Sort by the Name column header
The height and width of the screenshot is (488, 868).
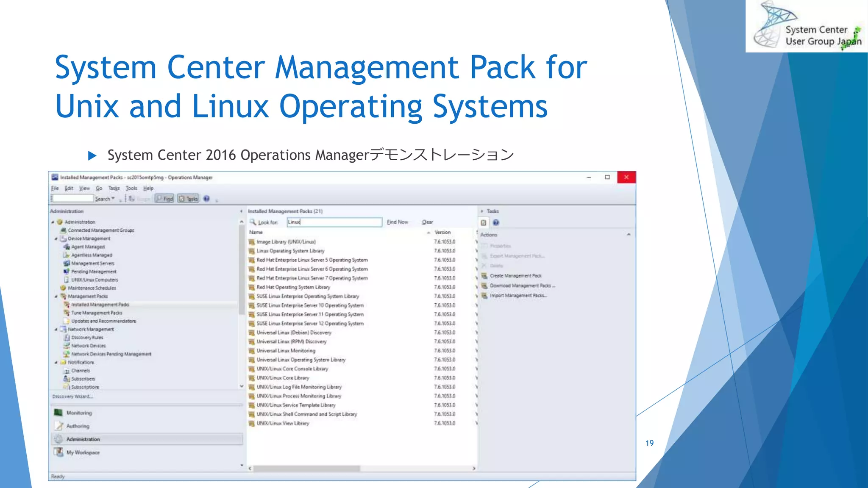click(256, 232)
